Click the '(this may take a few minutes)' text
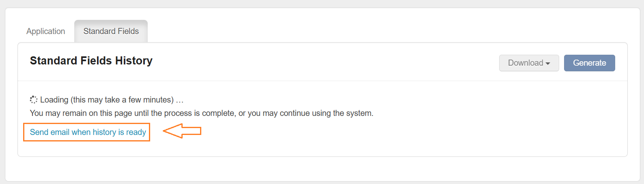This screenshot has height=184, width=644. pyautogui.click(x=122, y=100)
